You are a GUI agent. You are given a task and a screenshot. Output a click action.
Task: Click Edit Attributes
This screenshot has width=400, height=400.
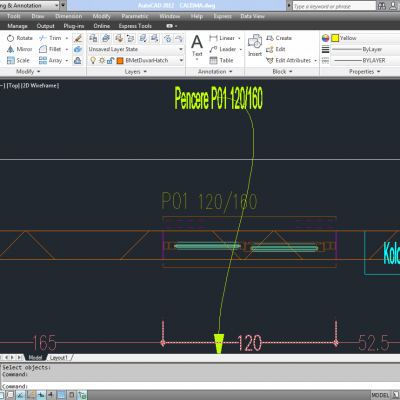point(289,60)
